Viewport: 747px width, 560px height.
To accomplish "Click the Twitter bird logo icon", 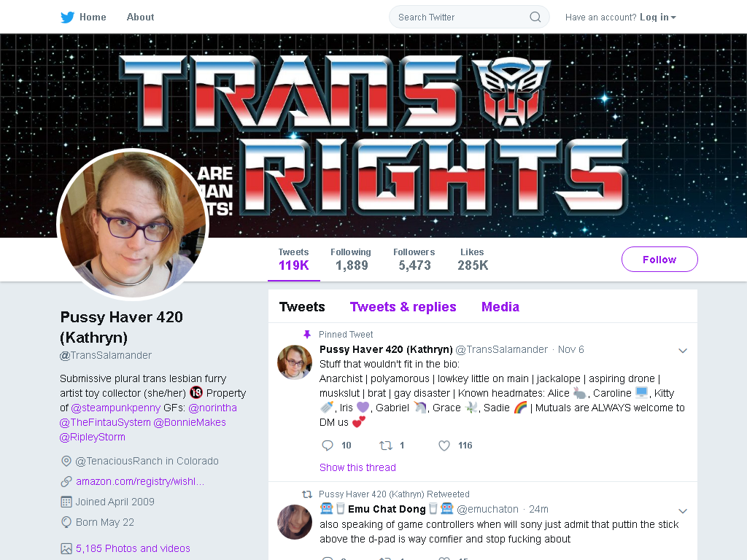I will 67,17.
